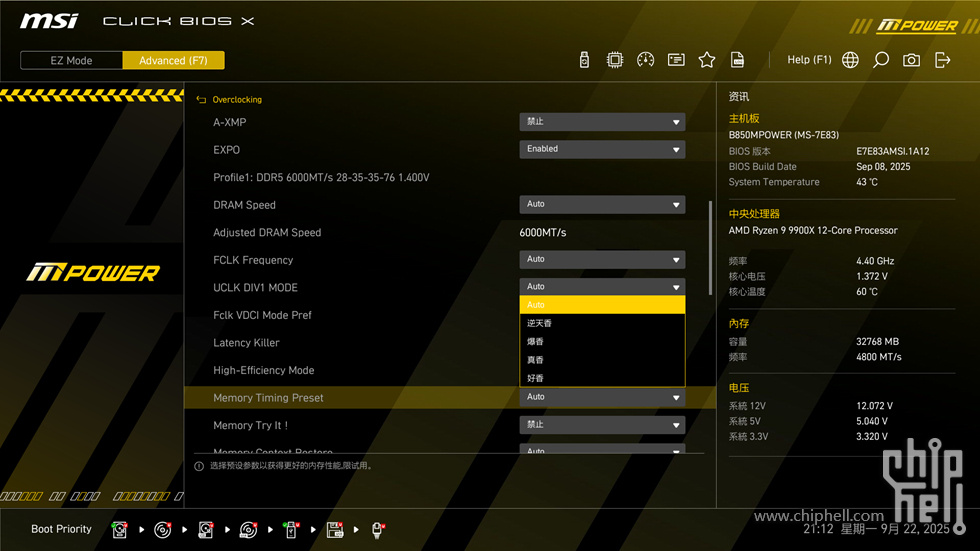Switch to EZ Mode tab
Image resolution: width=980 pixels, height=551 pixels.
[71, 61]
